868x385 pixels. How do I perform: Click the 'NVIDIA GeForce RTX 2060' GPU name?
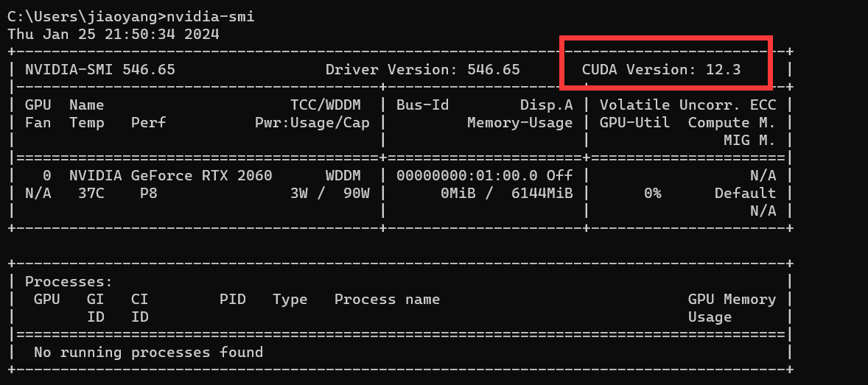(x=171, y=176)
